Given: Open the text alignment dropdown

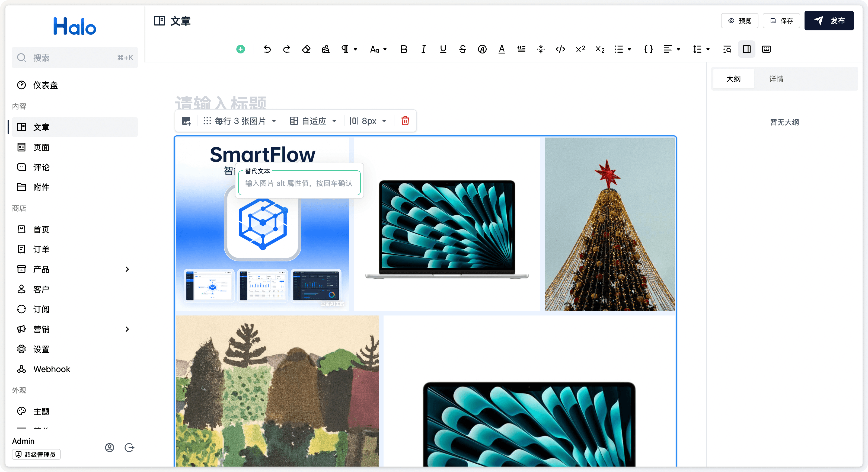Looking at the screenshot, I should coord(672,49).
